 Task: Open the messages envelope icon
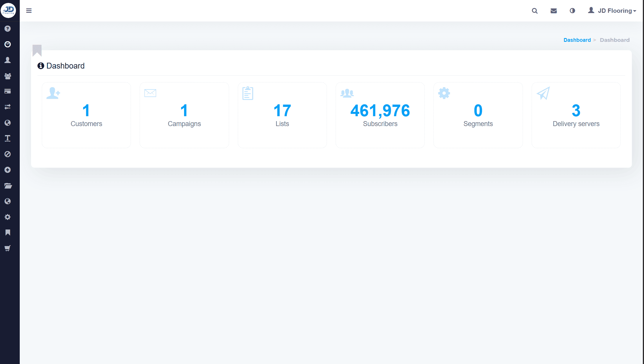(x=554, y=11)
